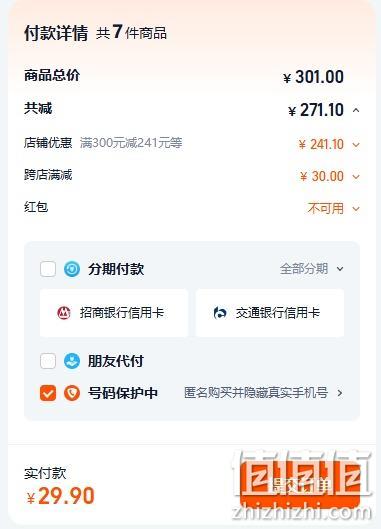Click the orange submit order button

point(300,485)
